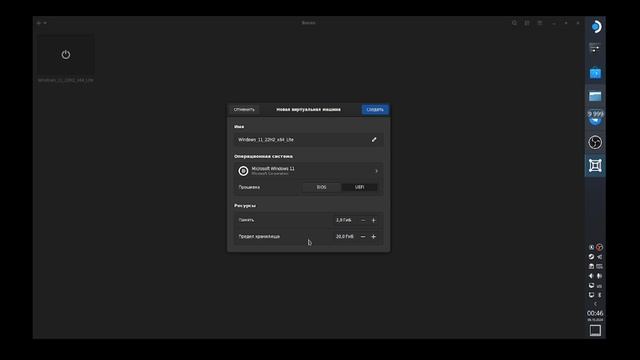This screenshot has width=640, height=360.
Task: Click the Telegram paper-plane tray icon
Action: point(599,257)
